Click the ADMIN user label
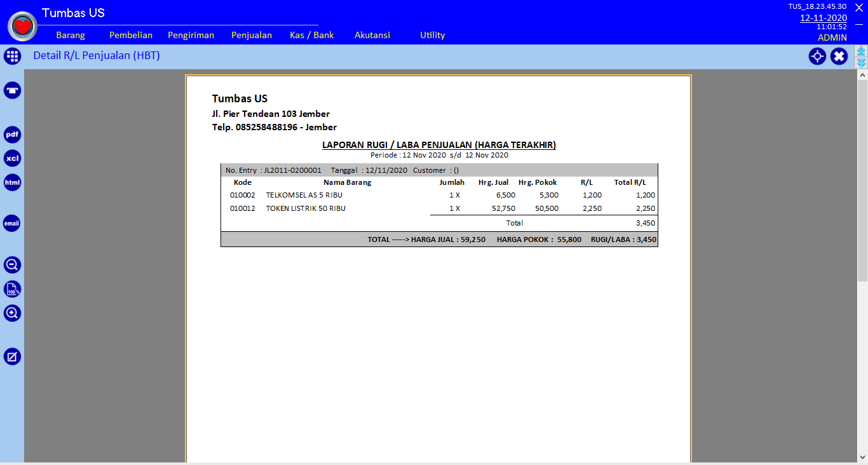868x465 pixels. (832, 37)
